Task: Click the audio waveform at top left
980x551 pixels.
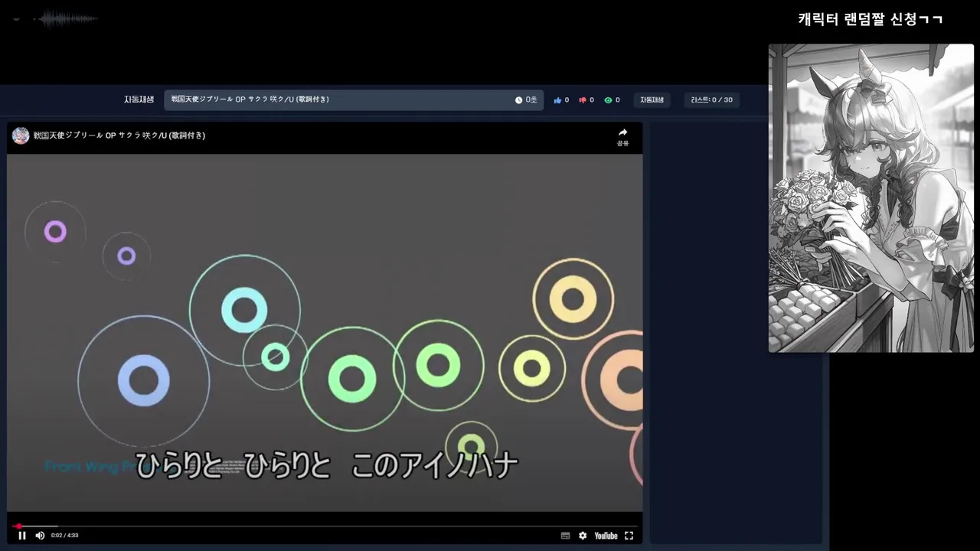Action: pyautogui.click(x=69, y=18)
